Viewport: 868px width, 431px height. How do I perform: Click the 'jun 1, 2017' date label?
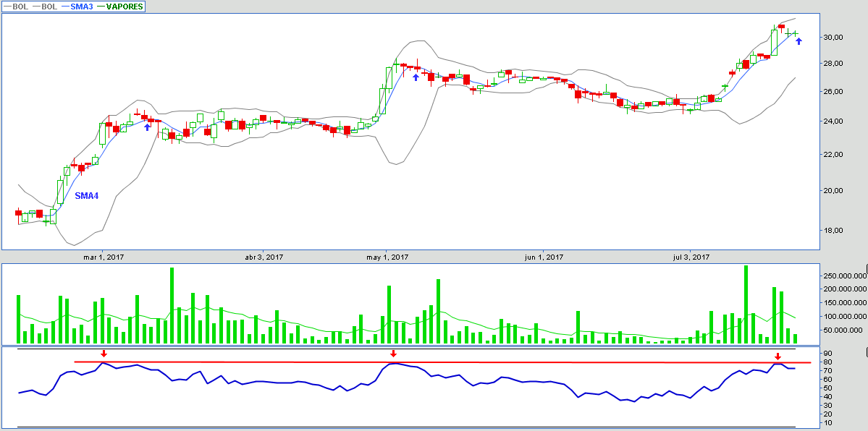coord(543,257)
